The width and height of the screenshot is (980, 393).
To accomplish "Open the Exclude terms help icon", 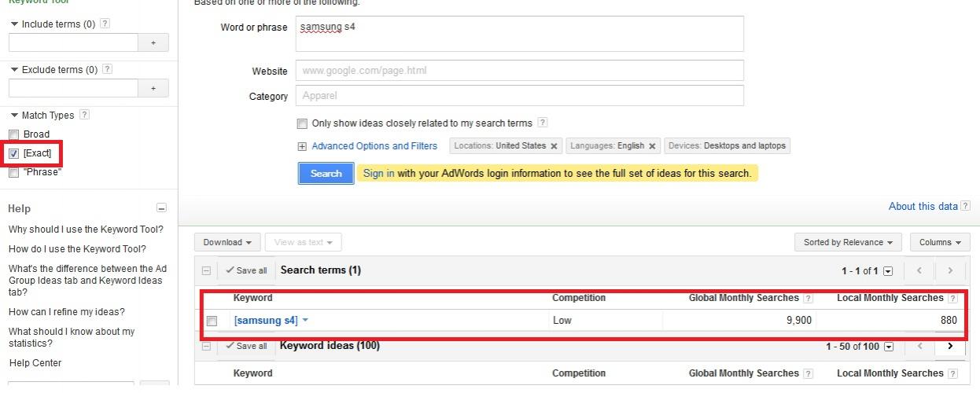I will point(107,69).
